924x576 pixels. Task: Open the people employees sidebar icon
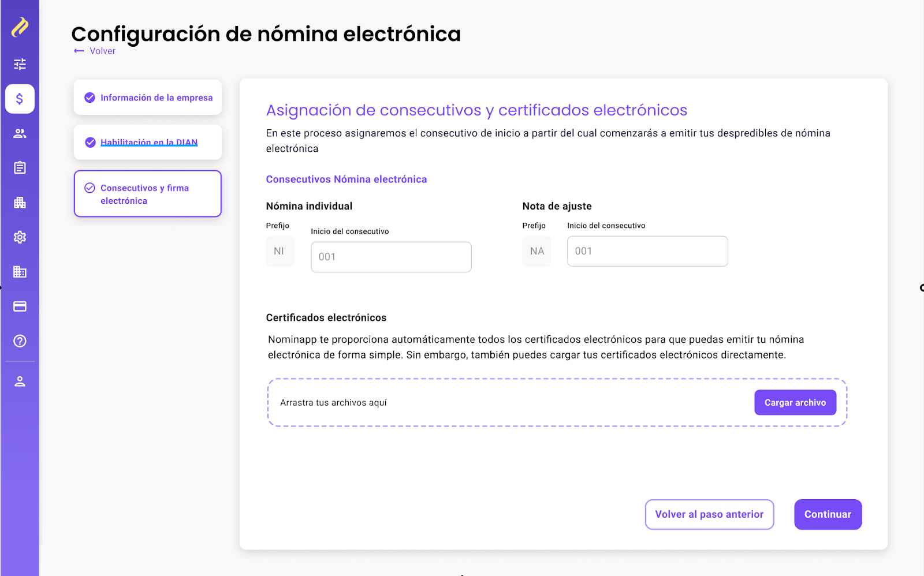coord(20,133)
